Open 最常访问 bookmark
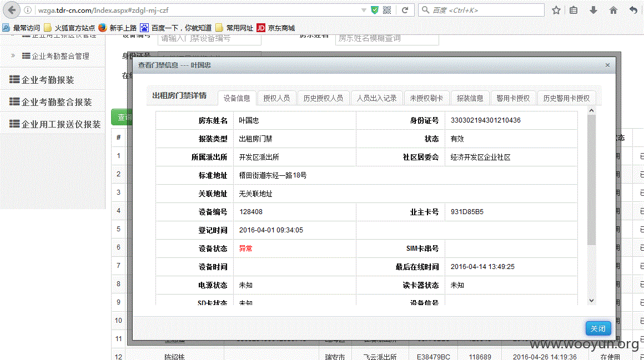This screenshot has width=644, height=360. (x=21, y=28)
